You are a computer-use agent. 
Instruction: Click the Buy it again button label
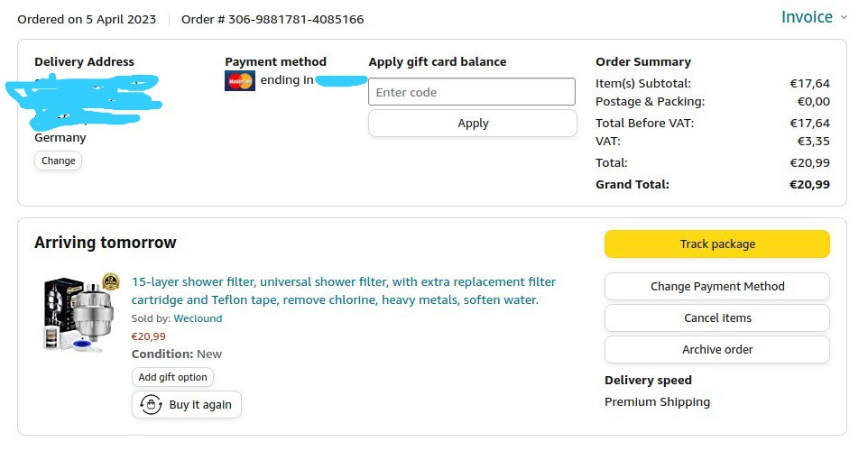200,405
